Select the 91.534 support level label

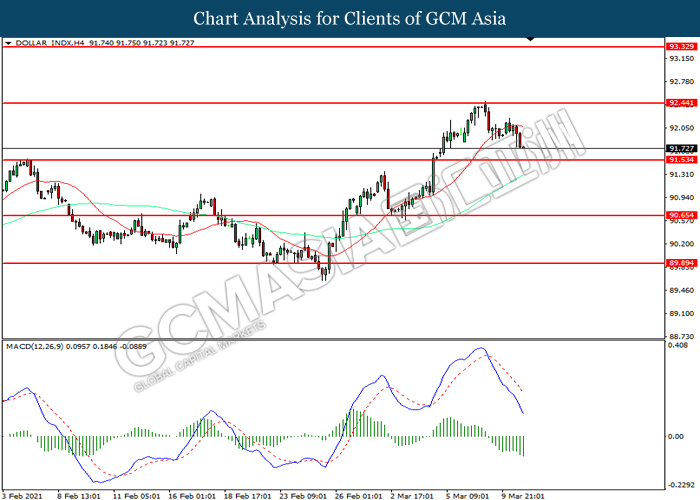coord(681,160)
